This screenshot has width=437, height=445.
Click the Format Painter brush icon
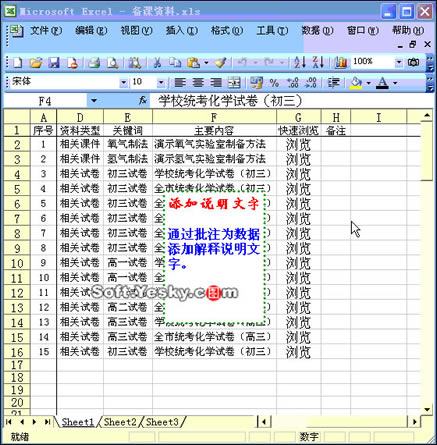221,62
